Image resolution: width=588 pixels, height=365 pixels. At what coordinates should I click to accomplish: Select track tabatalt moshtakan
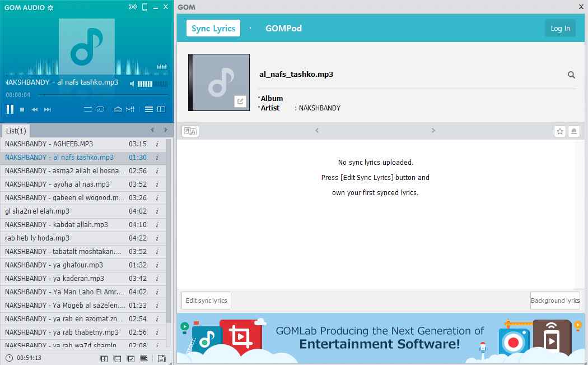pos(83,252)
